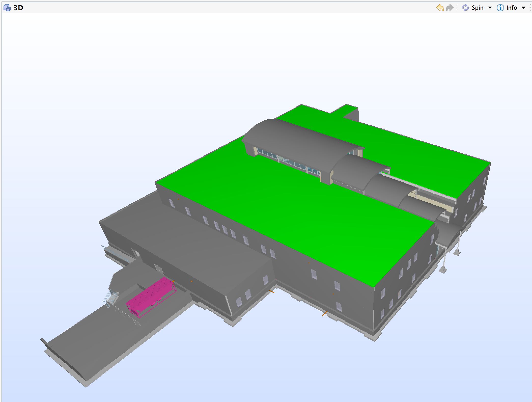Enable Info display mode

[x=511, y=8]
